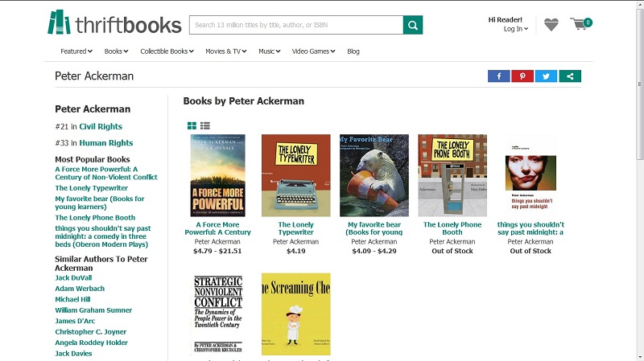Switch to list view
The width and height of the screenshot is (644, 361).
[x=205, y=126]
